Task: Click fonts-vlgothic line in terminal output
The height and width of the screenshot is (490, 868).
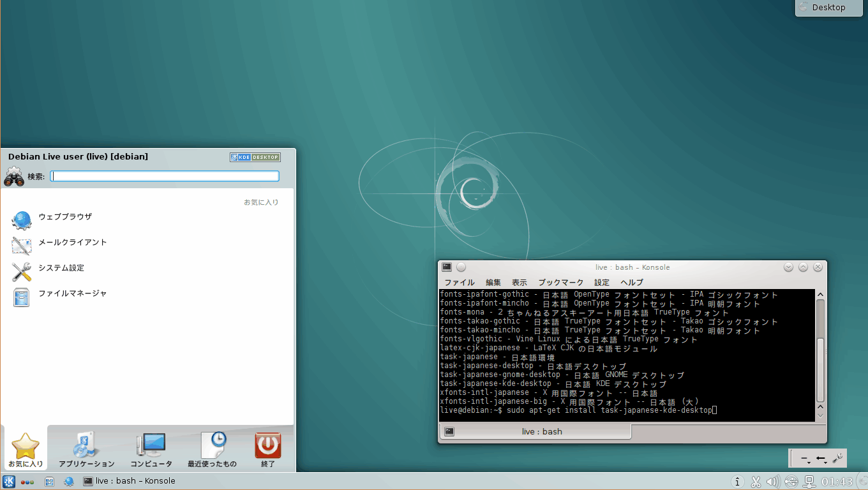Action: pos(569,339)
